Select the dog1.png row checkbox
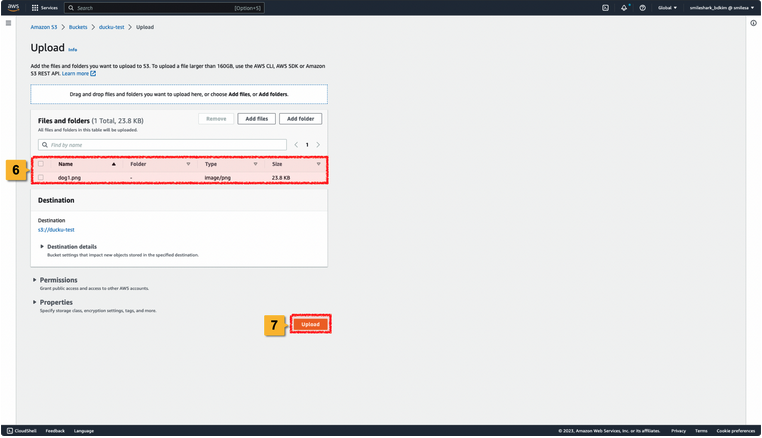The width and height of the screenshot is (762, 438). pyautogui.click(x=41, y=178)
